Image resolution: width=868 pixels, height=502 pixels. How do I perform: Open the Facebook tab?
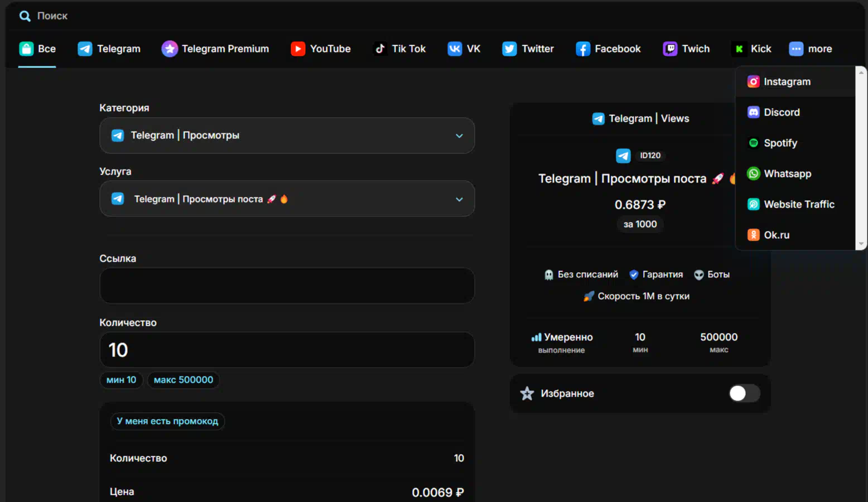(x=608, y=49)
